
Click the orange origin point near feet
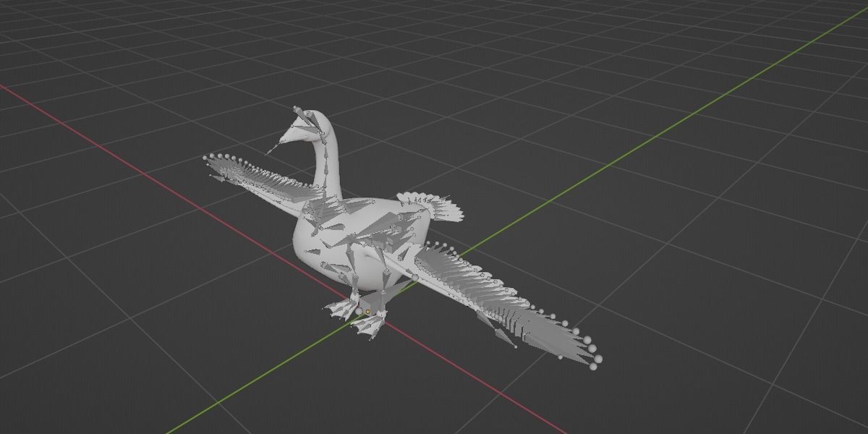tap(367, 312)
